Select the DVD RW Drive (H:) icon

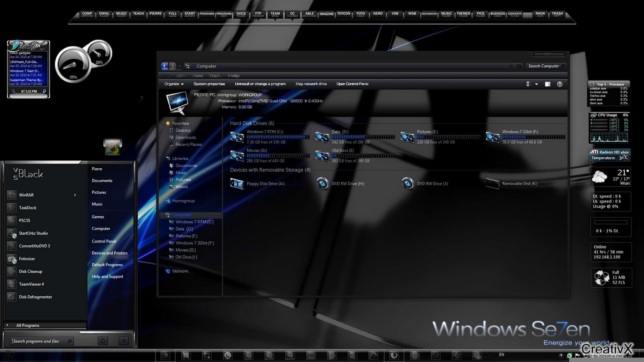click(322, 183)
